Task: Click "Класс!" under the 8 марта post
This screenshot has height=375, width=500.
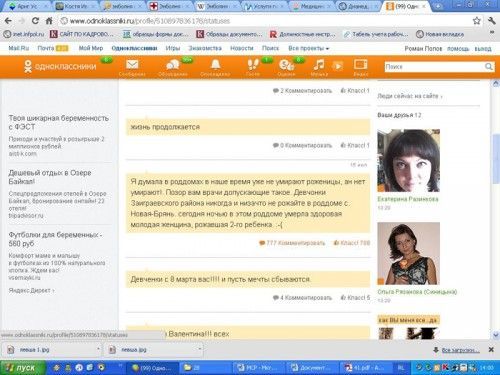Action: [x=355, y=297]
